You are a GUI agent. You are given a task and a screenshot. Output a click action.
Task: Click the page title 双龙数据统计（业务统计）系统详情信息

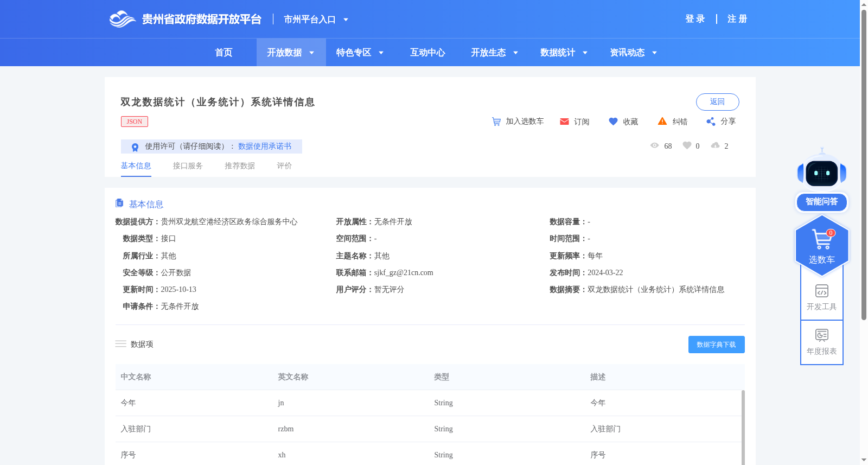pyautogui.click(x=218, y=102)
